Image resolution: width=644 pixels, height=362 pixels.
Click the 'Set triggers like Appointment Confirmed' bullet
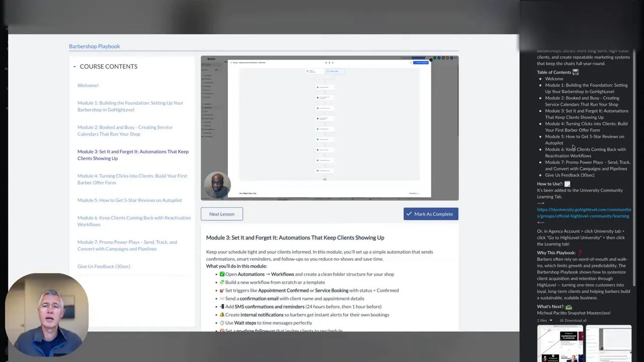pyautogui.click(x=309, y=291)
